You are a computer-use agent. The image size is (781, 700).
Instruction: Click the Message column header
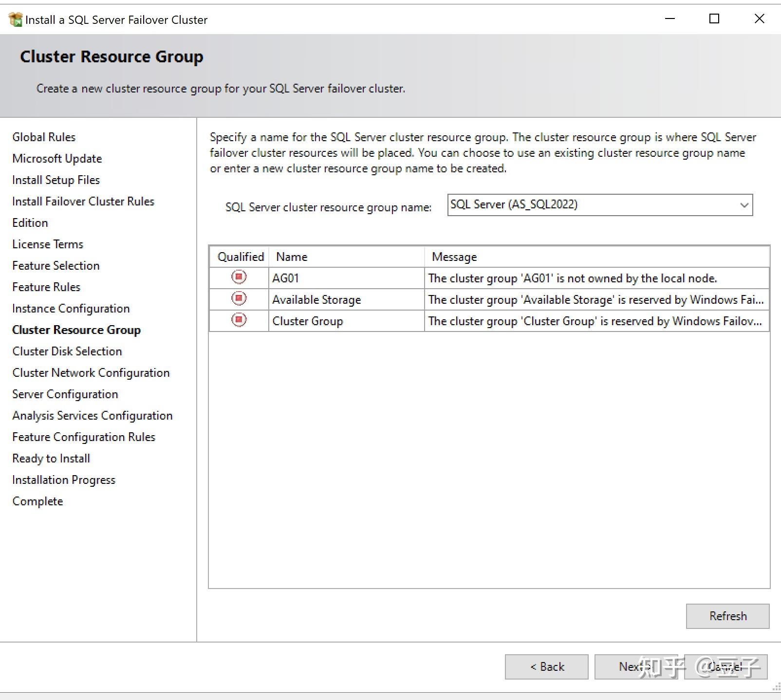pos(453,256)
